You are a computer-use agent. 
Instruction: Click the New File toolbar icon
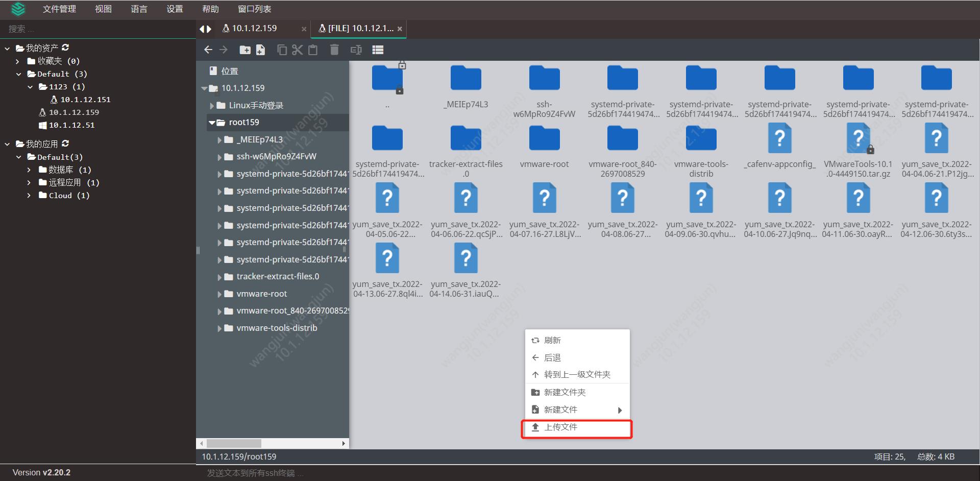[261, 50]
